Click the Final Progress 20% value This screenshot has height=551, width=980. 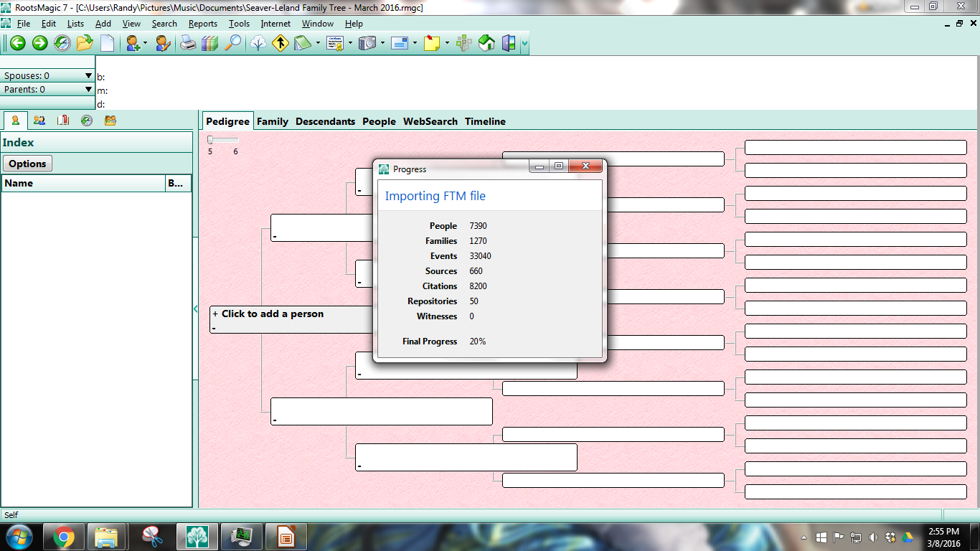[x=478, y=342]
